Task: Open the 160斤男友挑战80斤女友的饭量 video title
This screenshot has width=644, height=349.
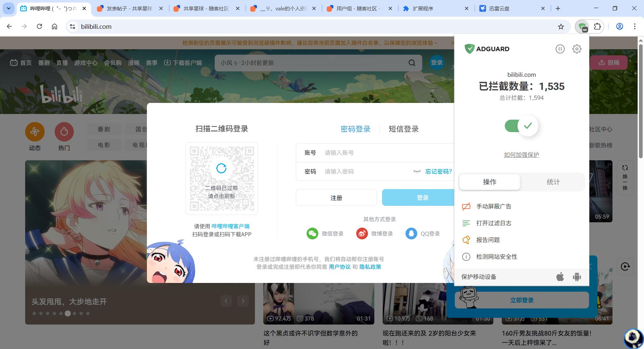Action: click(547, 338)
